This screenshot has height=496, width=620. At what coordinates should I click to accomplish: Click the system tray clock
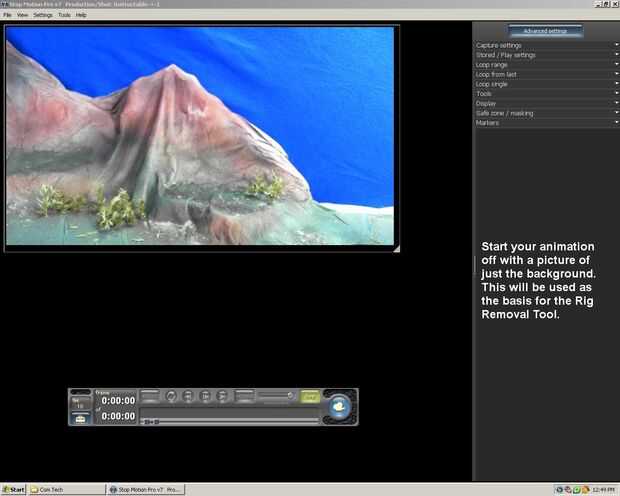pos(603,490)
